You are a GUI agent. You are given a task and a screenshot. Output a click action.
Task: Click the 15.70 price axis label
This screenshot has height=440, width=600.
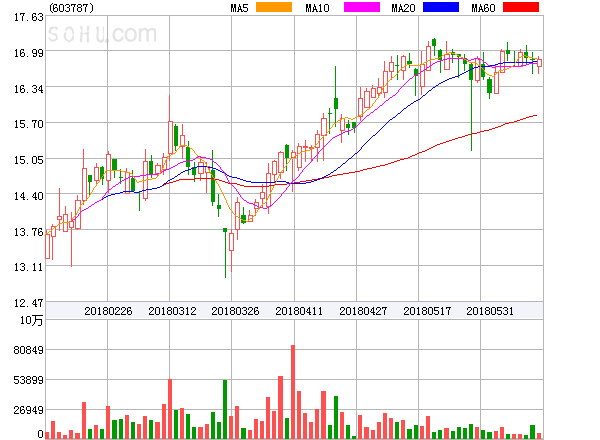(x=29, y=124)
